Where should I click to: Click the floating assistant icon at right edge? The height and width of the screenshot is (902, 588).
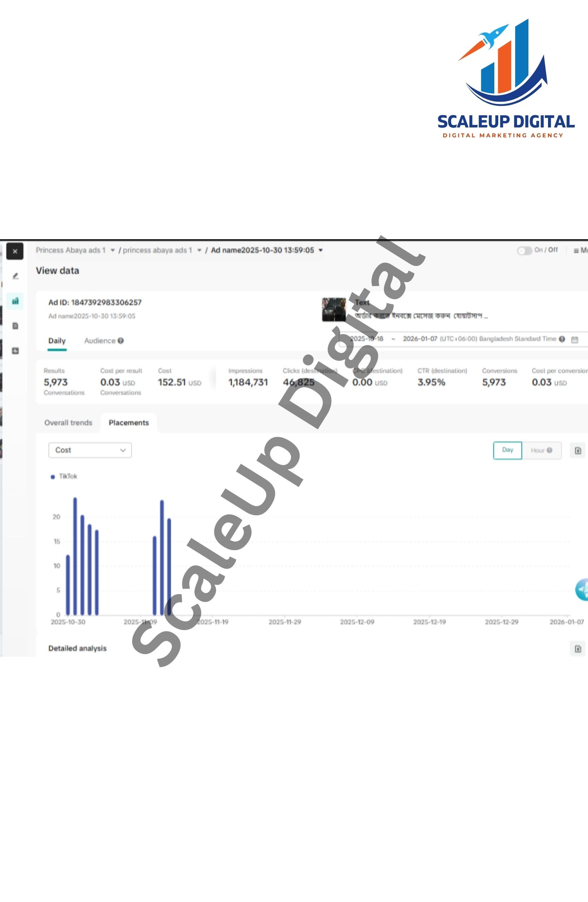582,589
